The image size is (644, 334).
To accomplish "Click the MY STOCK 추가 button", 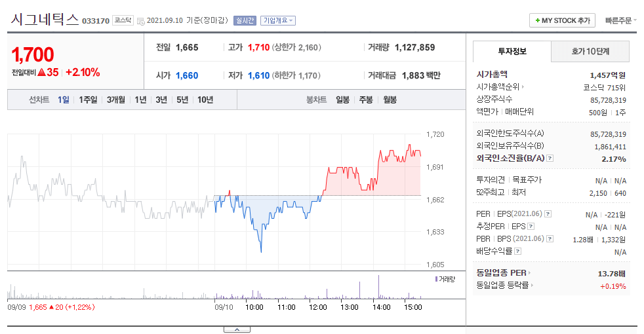I will click(x=562, y=20).
